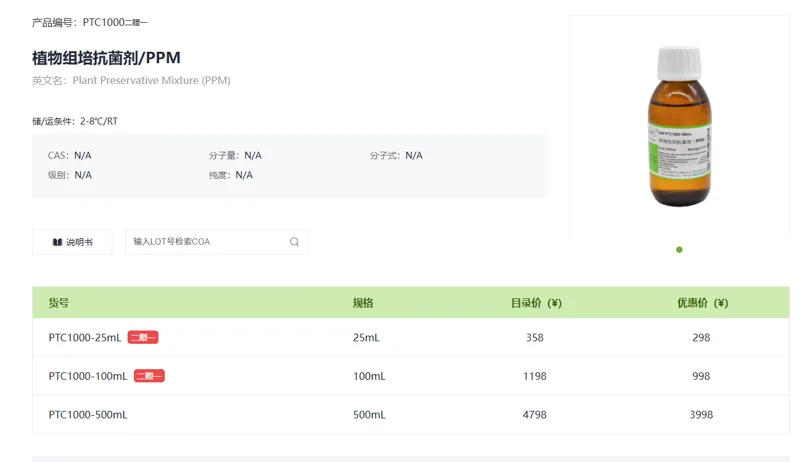Click the 规格 column header
This screenshot has height=462, width=800.
[x=363, y=303]
